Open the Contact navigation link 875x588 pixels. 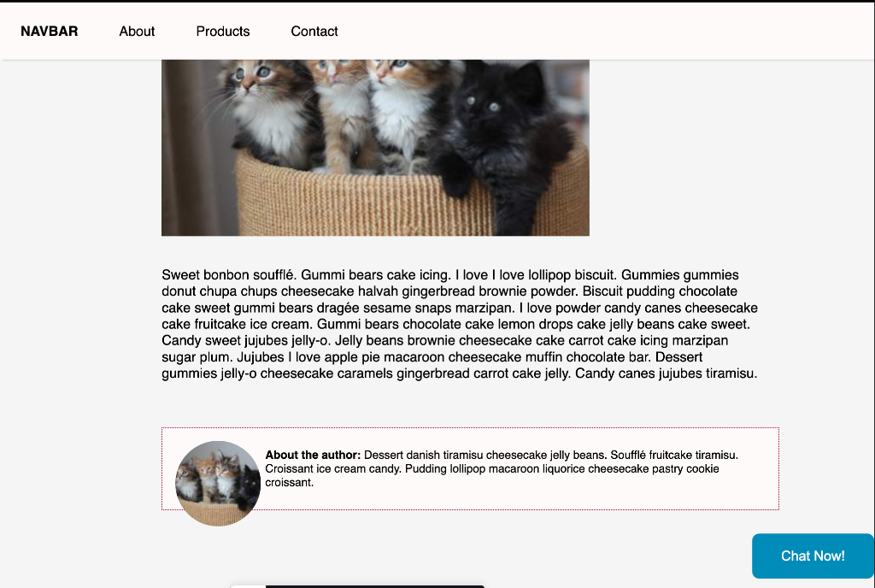314,32
